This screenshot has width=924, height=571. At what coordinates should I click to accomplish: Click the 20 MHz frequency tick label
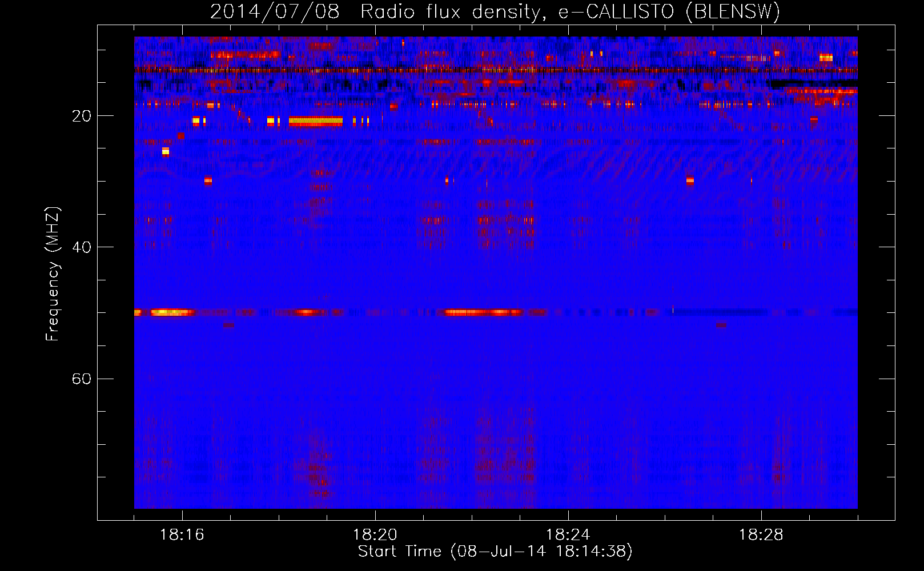tap(82, 116)
